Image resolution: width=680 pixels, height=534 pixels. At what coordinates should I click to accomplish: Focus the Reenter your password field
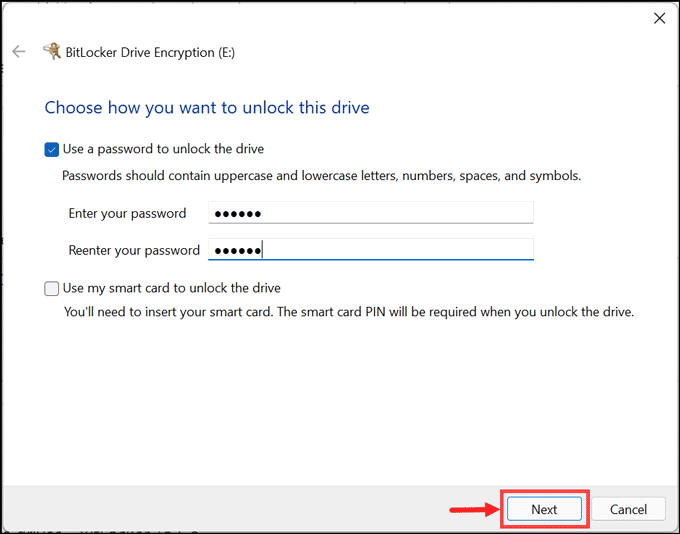(371, 250)
